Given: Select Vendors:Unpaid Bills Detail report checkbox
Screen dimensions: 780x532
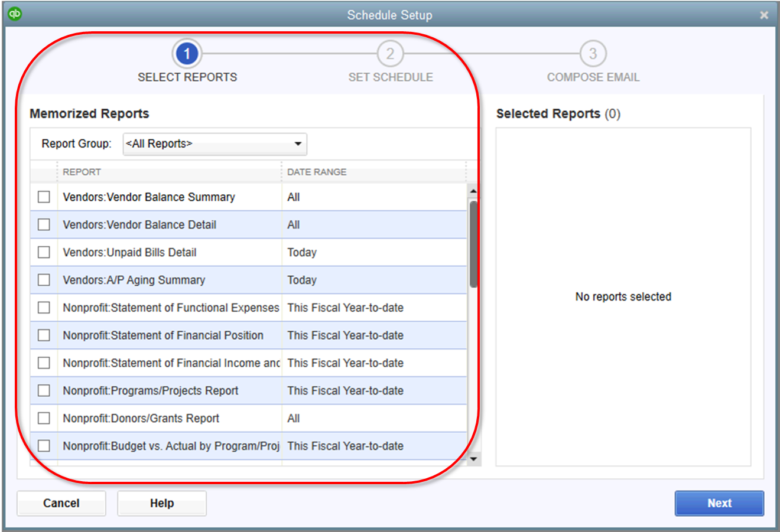Looking at the screenshot, I should pyautogui.click(x=44, y=252).
